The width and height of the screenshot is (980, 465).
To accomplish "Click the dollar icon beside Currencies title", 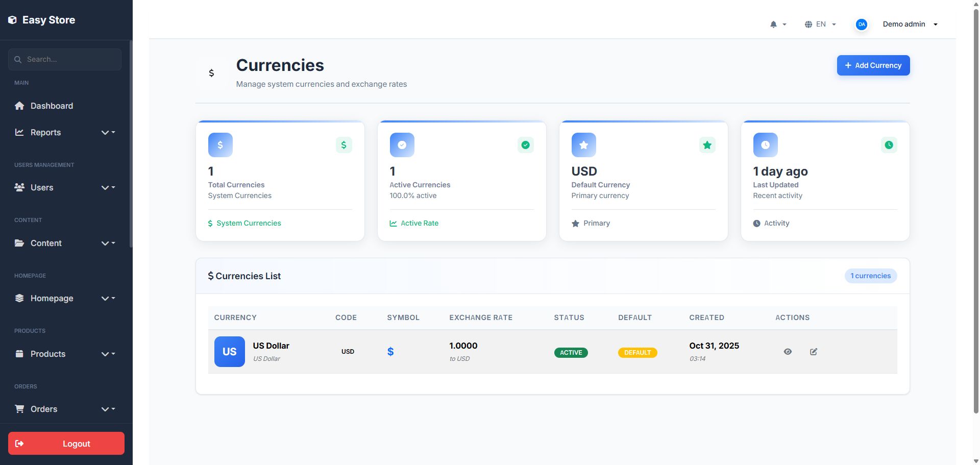I will 211,73.
